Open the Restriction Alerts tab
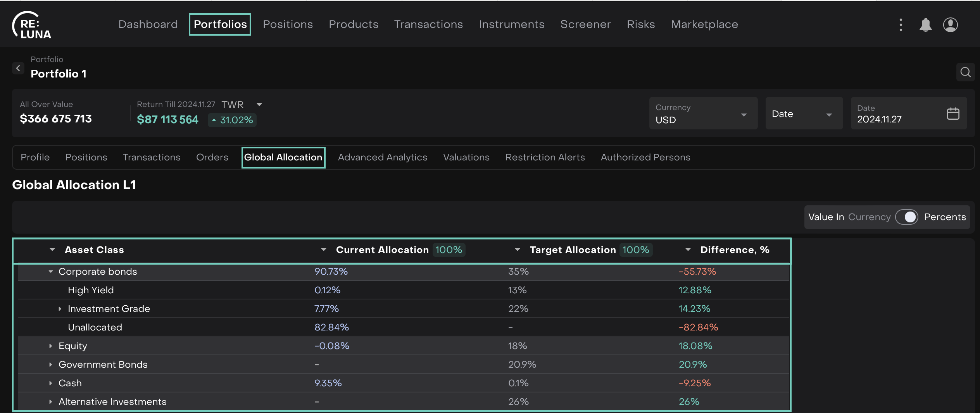Viewport: 980px width, 413px height. pyautogui.click(x=545, y=157)
